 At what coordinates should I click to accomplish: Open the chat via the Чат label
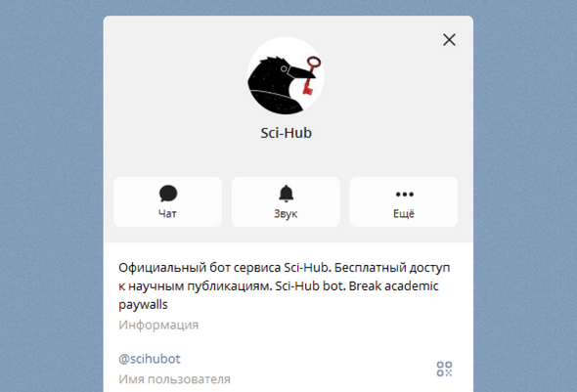167,214
